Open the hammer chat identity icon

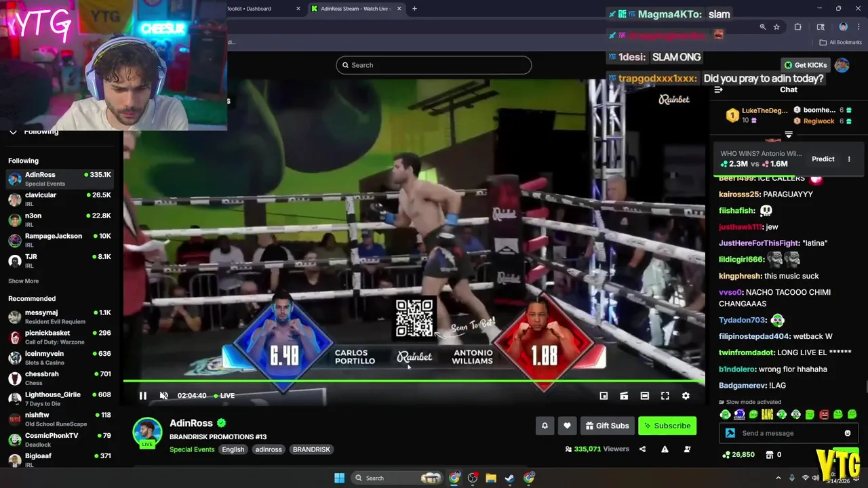click(730, 433)
